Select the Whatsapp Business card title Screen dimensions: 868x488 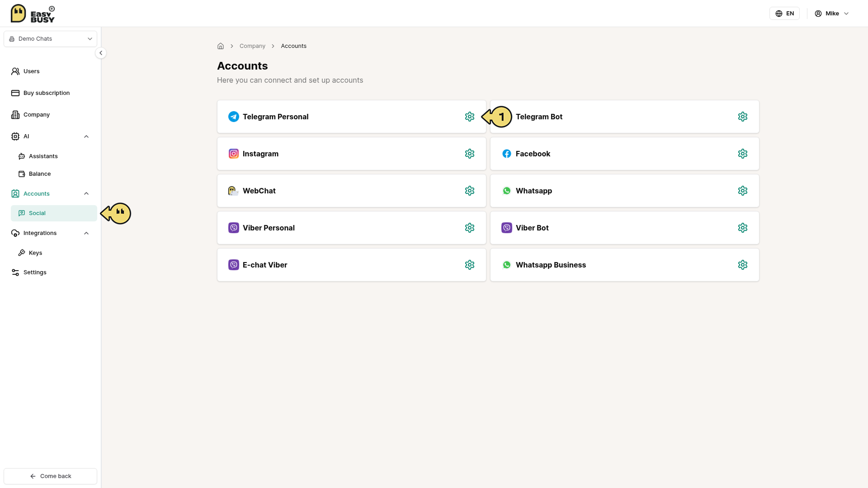[x=551, y=265]
